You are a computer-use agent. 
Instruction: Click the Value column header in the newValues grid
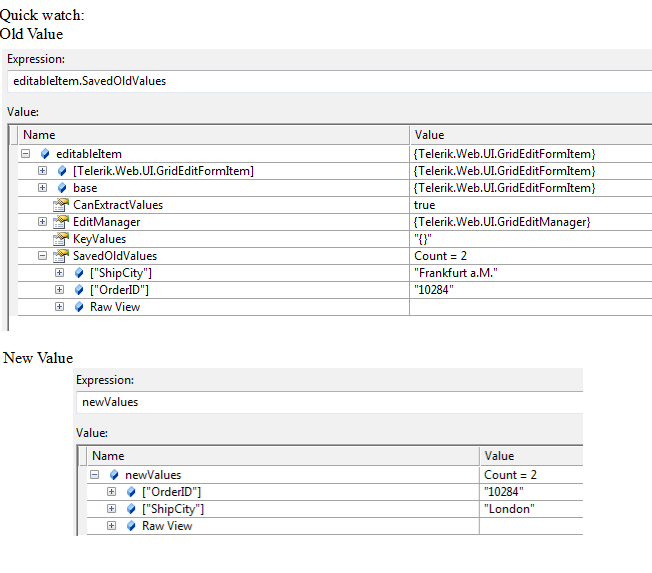click(531, 456)
